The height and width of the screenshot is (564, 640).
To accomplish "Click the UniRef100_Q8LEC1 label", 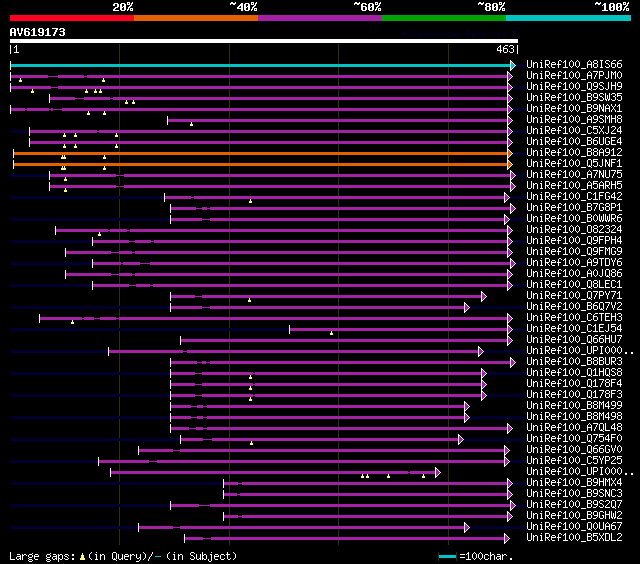I will (574, 285).
